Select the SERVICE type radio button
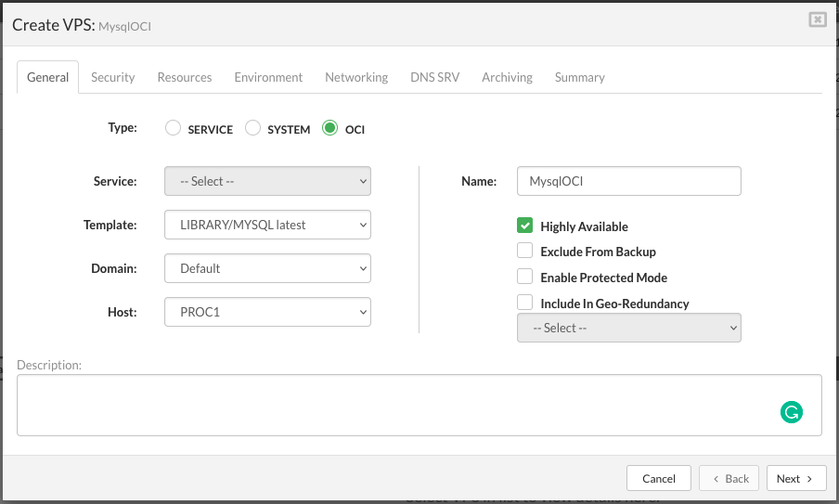 coord(173,129)
